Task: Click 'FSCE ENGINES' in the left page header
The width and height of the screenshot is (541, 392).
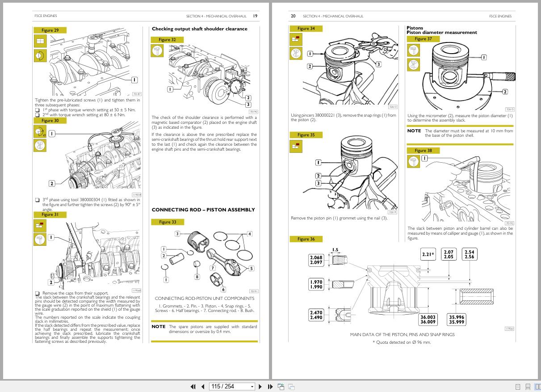Action: pyautogui.click(x=46, y=16)
